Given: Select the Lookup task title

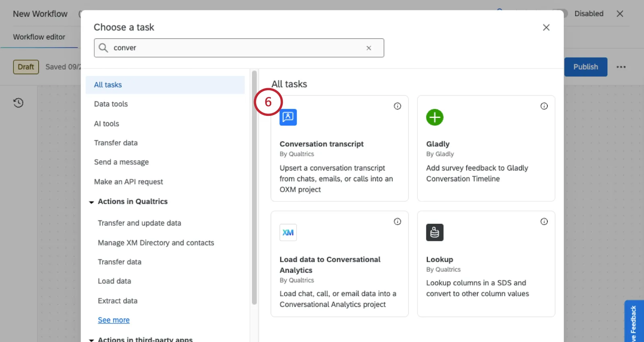Looking at the screenshot, I should [440, 260].
